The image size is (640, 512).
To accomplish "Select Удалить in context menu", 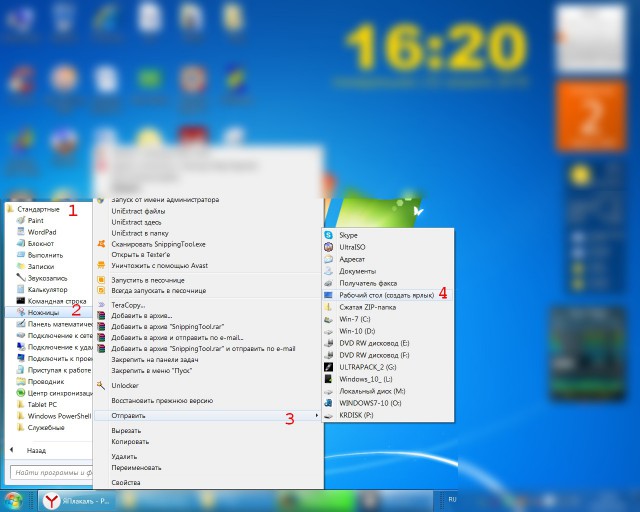I will point(124,456).
